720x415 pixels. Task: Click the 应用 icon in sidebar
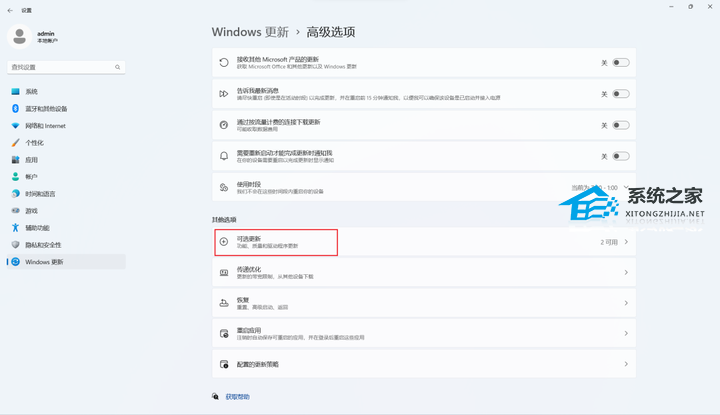[x=16, y=160]
